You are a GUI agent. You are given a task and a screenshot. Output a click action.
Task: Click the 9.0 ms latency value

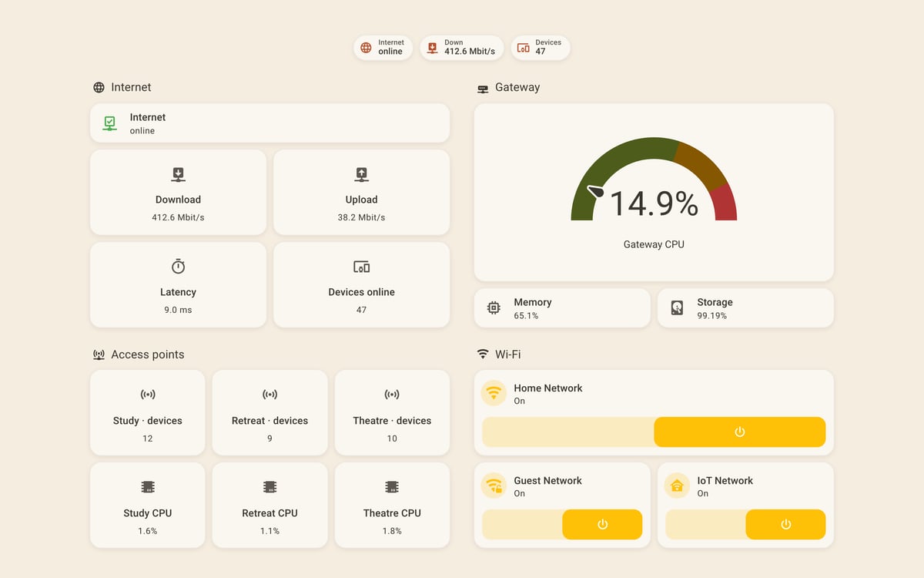pos(178,310)
